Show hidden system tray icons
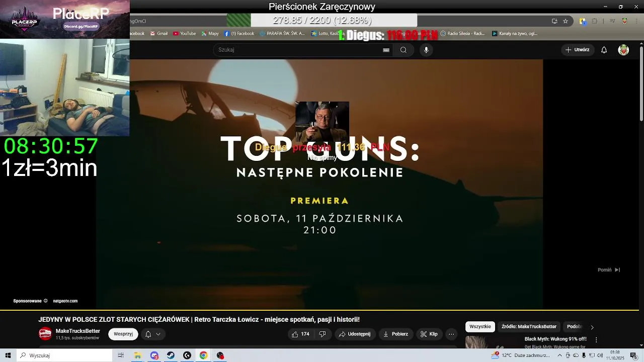 pyautogui.click(x=560, y=355)
